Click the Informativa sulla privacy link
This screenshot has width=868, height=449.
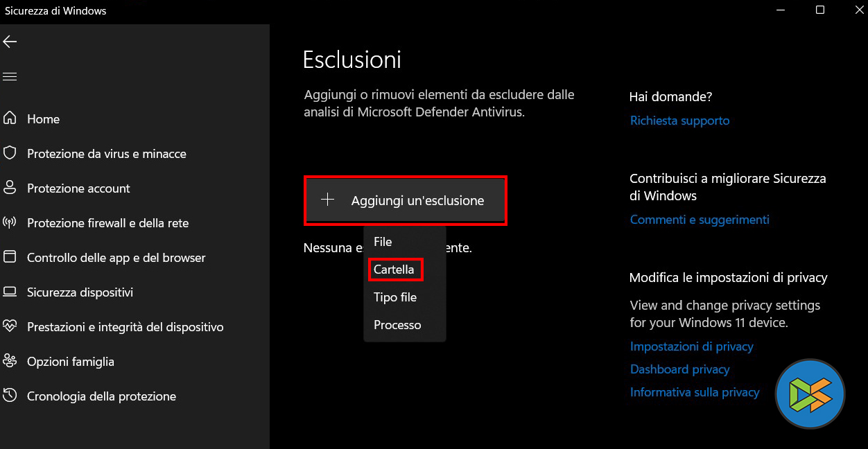tap(695, 392)
